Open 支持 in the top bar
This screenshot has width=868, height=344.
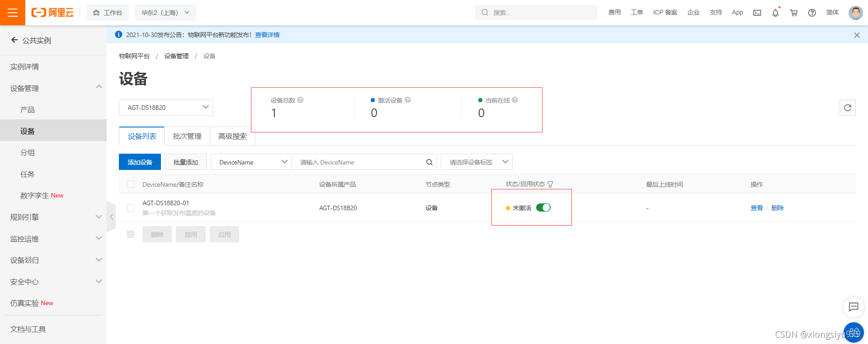(716, 13)
